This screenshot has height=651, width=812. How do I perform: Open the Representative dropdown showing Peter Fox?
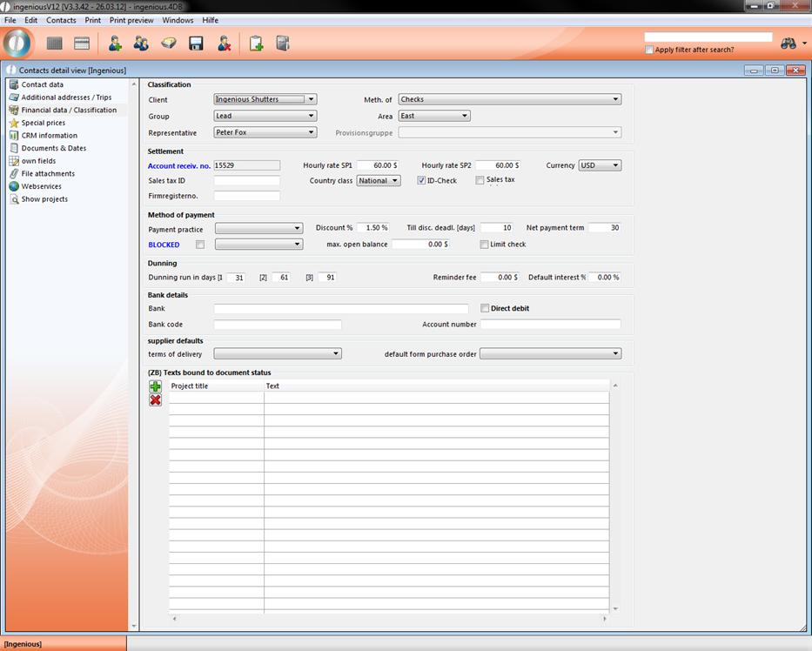[x=265, y=133]
